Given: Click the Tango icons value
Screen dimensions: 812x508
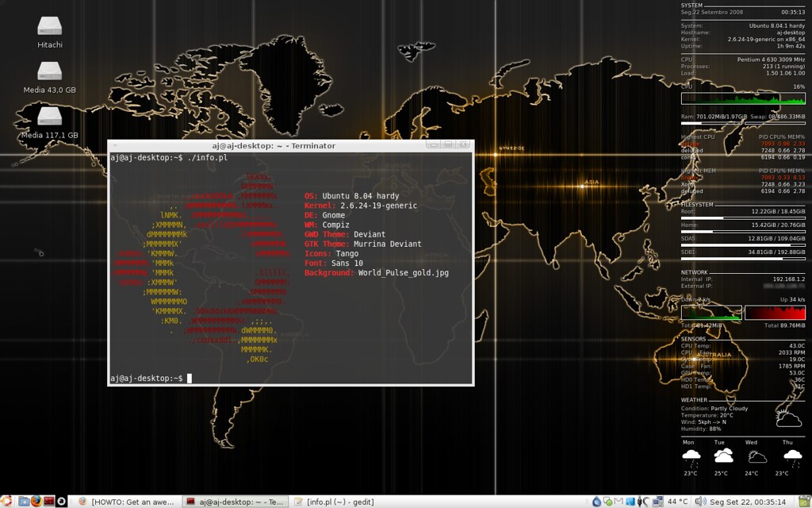Looking at the screenshot, I should (347, 253).
